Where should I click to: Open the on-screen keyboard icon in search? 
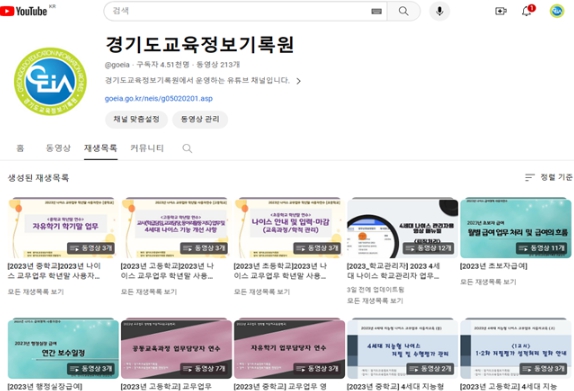376,11
